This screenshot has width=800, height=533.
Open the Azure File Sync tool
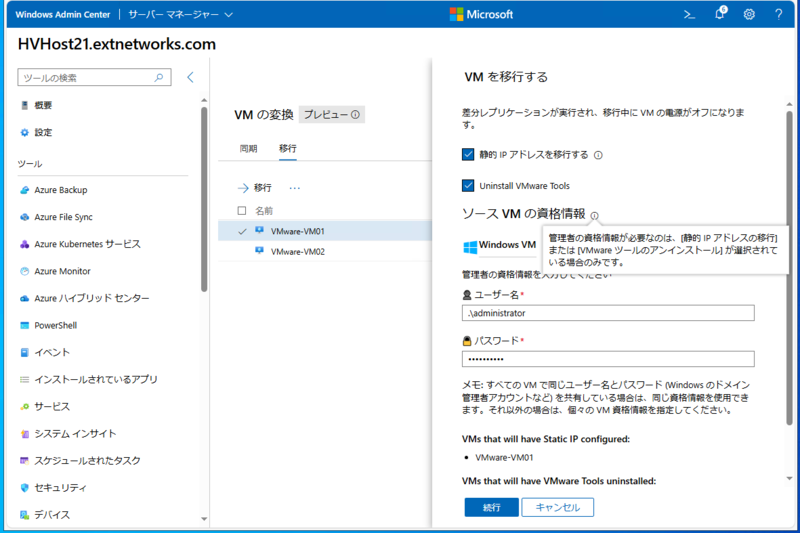63,217
